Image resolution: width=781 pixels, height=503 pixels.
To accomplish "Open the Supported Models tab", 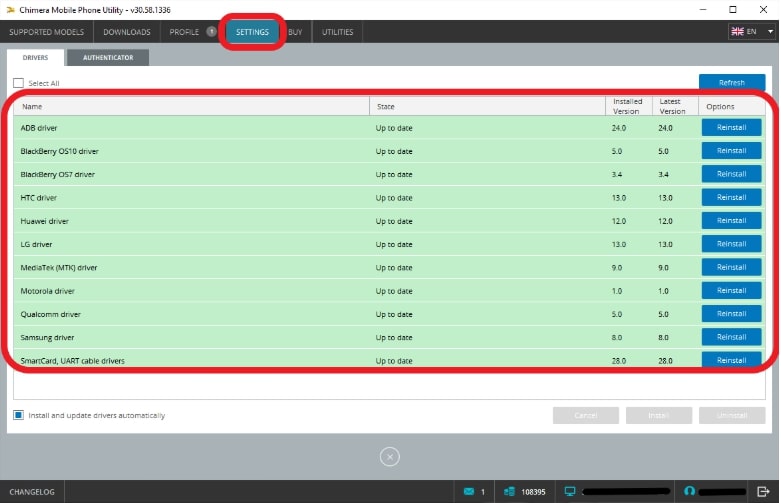I will click(x=46, y=32).
